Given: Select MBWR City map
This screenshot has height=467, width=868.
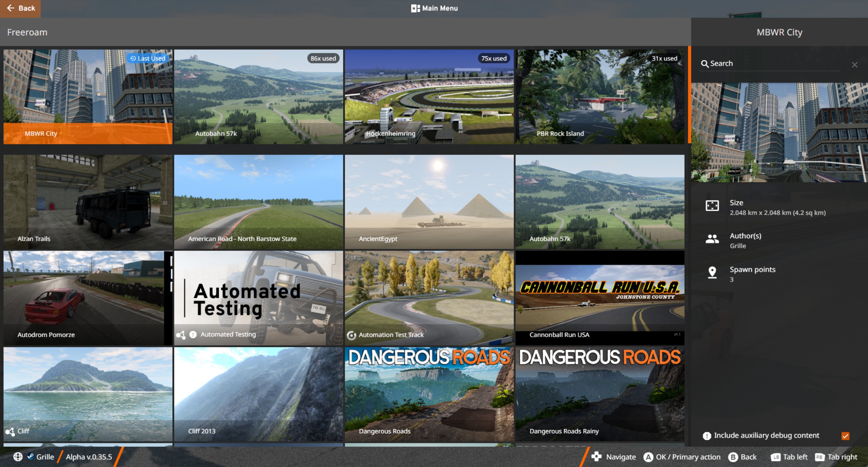Looking at the screenshot, I should click(88, 97).
